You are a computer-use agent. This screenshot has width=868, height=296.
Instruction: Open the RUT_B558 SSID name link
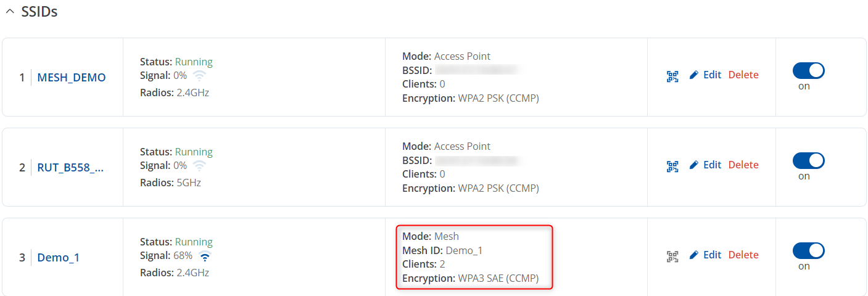70,168
